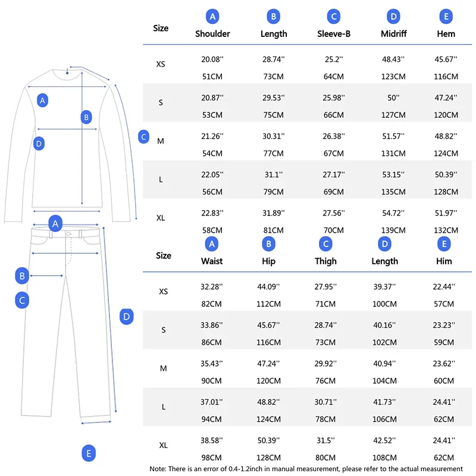Select the E badge above Hem

(446, 17)
